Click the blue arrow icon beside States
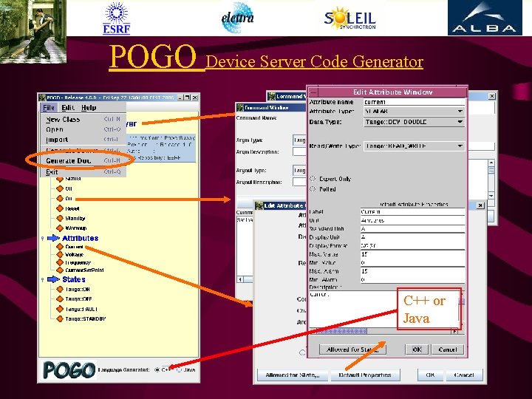This screenshot has height=399, width=532. pyautogui.click(x=53, y=279)
